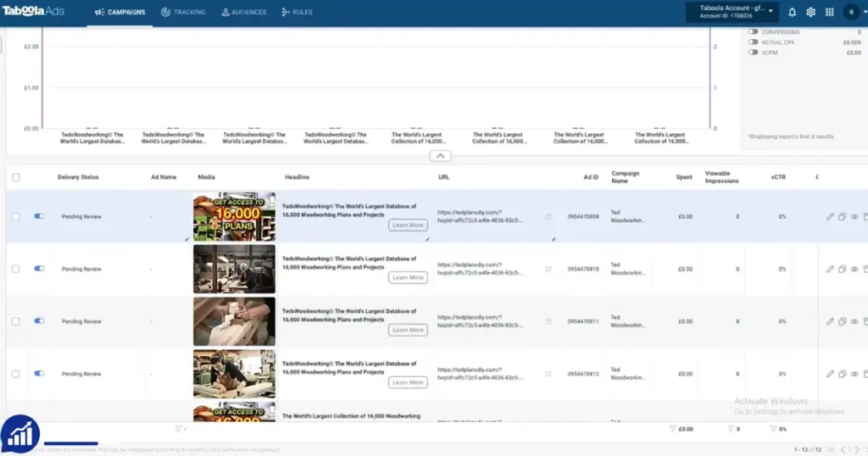Jump to the first results page
The image size is (868, 456).
click(831, 450)
